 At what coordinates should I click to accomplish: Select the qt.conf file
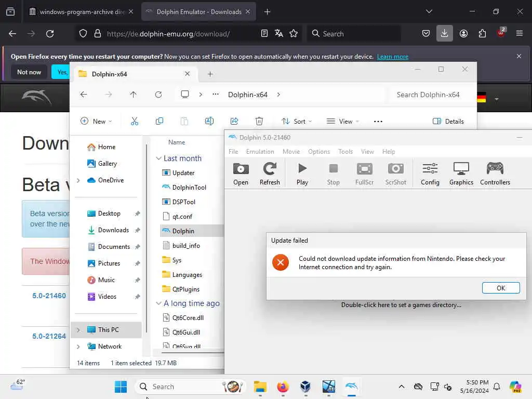click(182, 217)
